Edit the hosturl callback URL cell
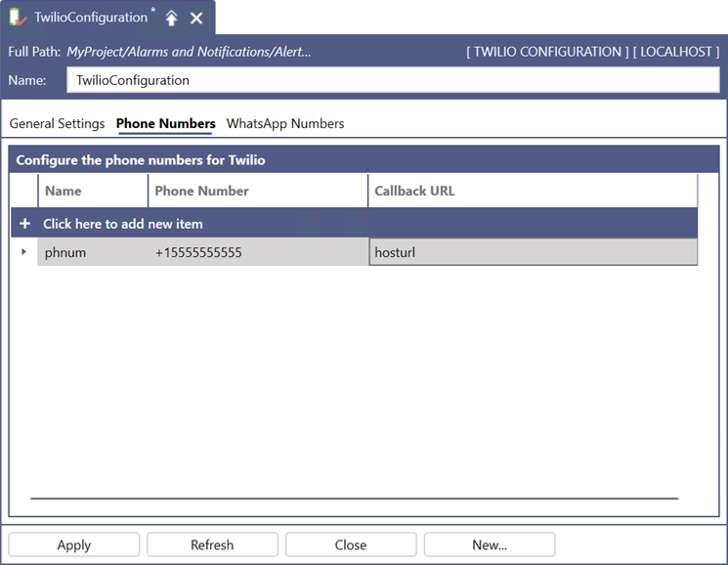 (533, 252)
